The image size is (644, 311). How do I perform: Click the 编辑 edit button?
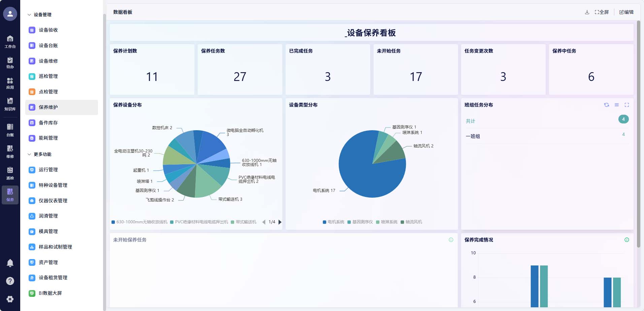click(x=626, y=12)
